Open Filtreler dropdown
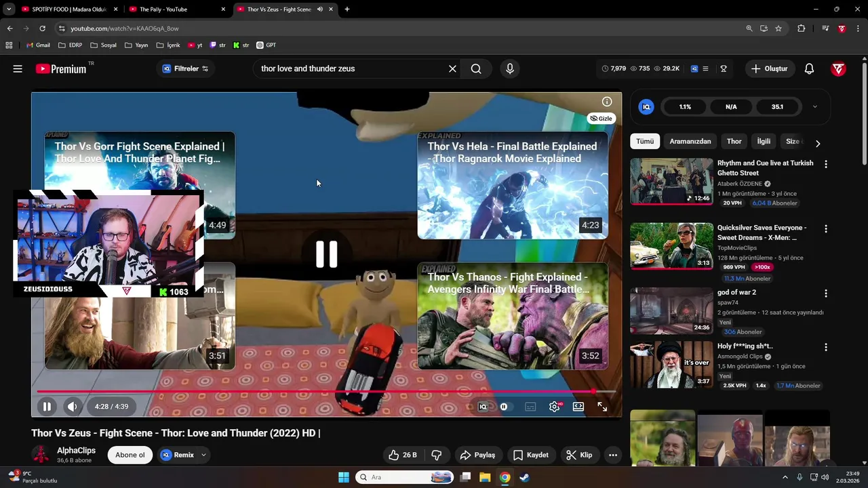Image resolution: width=868 pixels, height=488 pixels. click(x=186, y=68)
